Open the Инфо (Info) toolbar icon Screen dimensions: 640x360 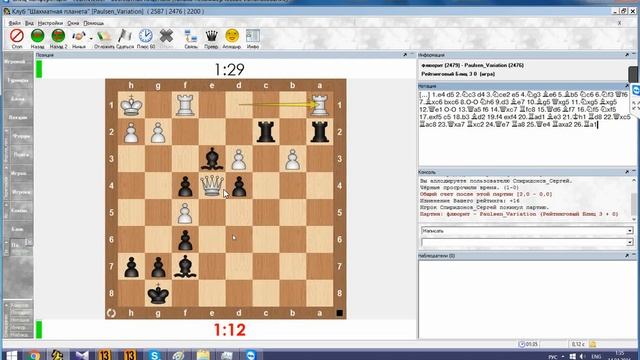[x=253, y=36]
